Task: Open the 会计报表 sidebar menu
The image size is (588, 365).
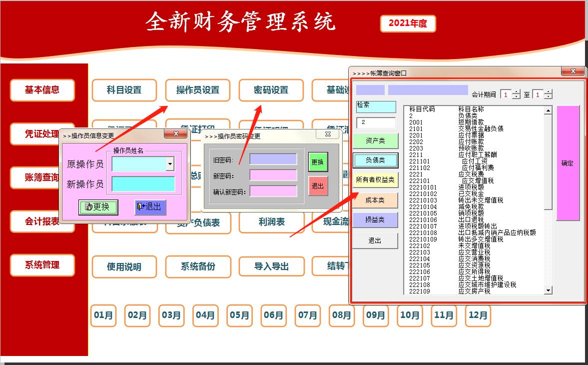Action: point(42,221)
